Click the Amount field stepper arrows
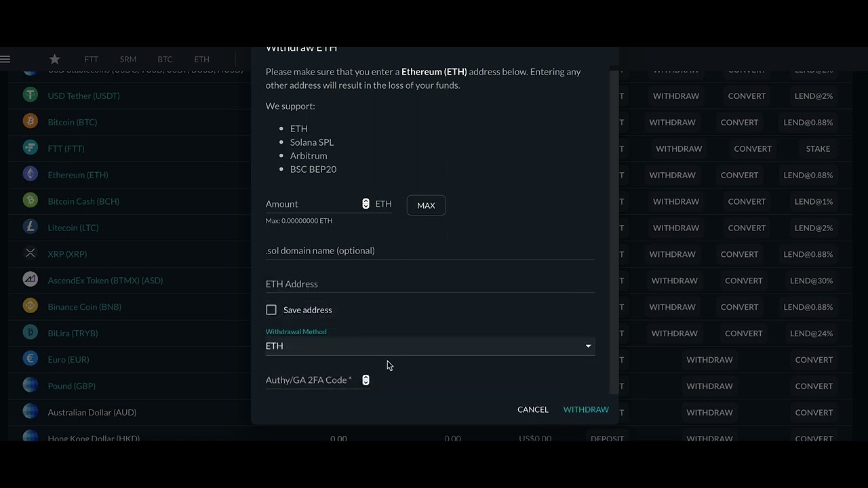Viewport: 868px width, 488px height. [x=366, y=204]
